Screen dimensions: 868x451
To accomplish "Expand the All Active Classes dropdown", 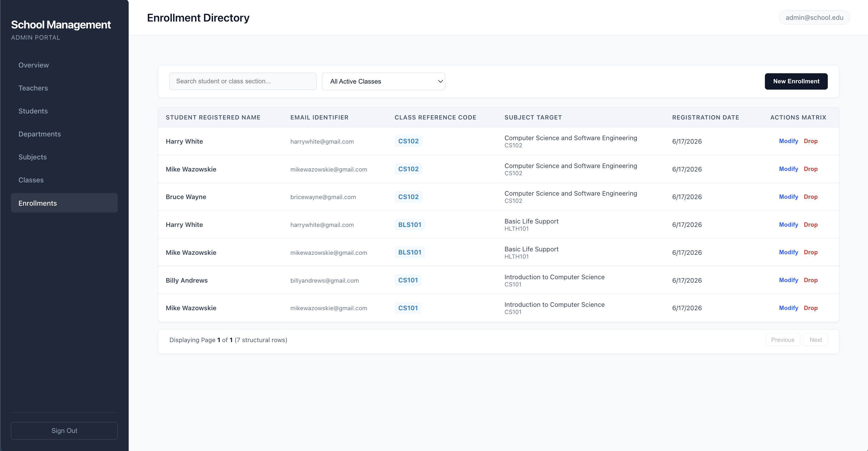I will pyautogui.click(x=383, y=81).
